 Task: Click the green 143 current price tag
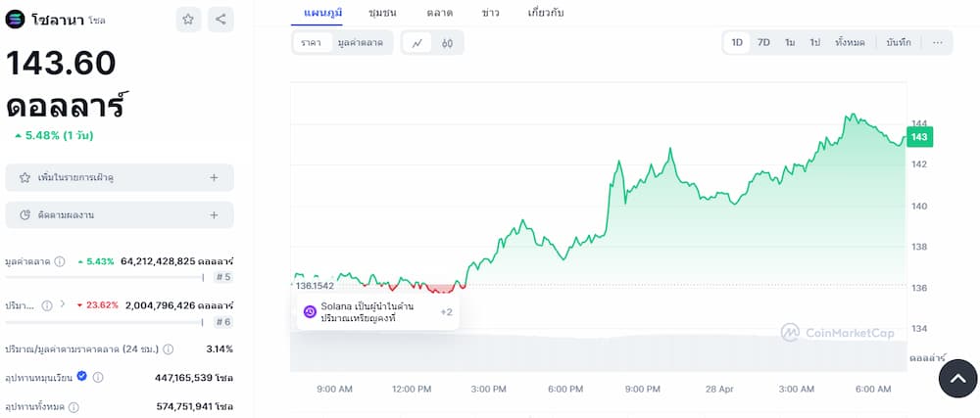click(x=919, y=137)
